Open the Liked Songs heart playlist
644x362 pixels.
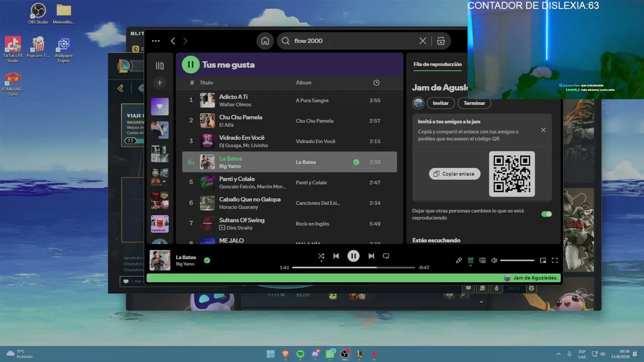pyautogui.click(x=160, y=107)
